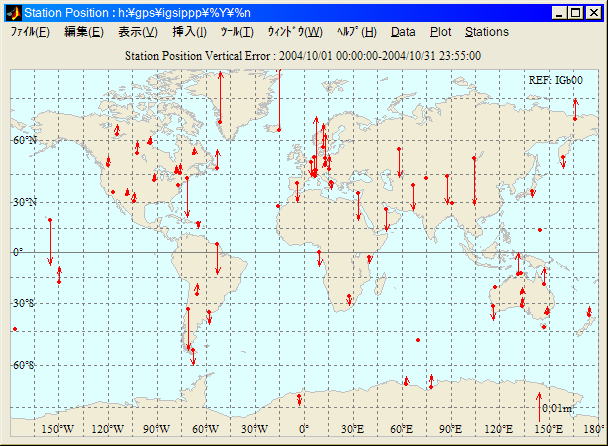Click the 30°S latitude axis label
This screenshot has height=446, width=608.
pyautogui.click(x=24, y=303)
